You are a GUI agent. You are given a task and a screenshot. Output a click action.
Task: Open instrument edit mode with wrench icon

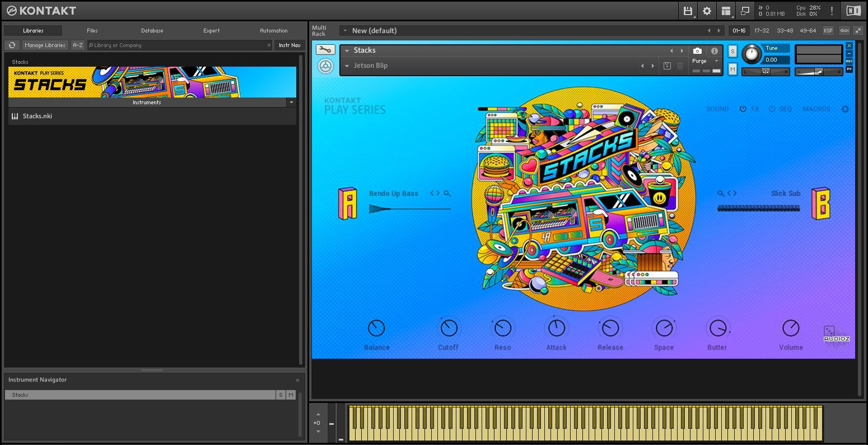pyautogui.click(x=325, y=50)
